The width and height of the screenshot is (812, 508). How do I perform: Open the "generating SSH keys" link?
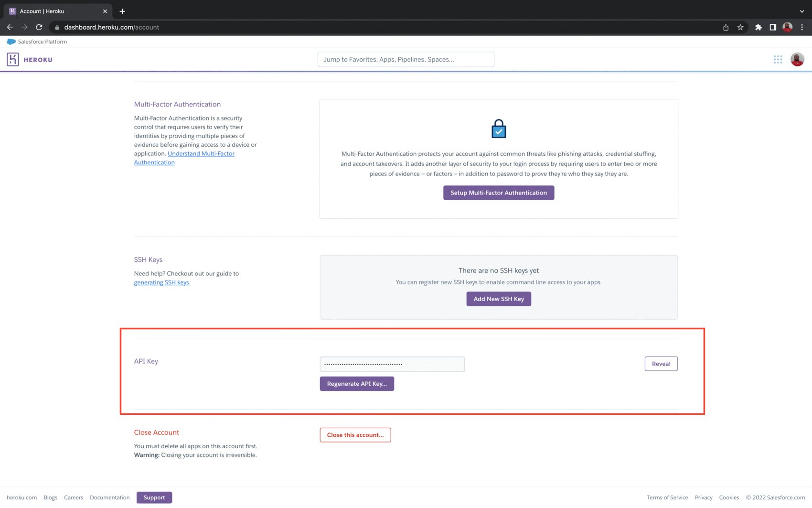161,282
